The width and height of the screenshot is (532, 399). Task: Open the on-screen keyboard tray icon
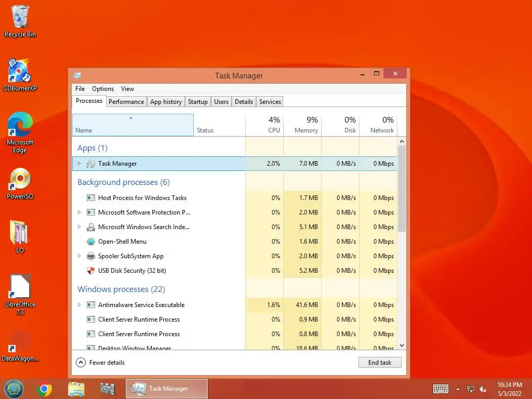tap(441, 389)
